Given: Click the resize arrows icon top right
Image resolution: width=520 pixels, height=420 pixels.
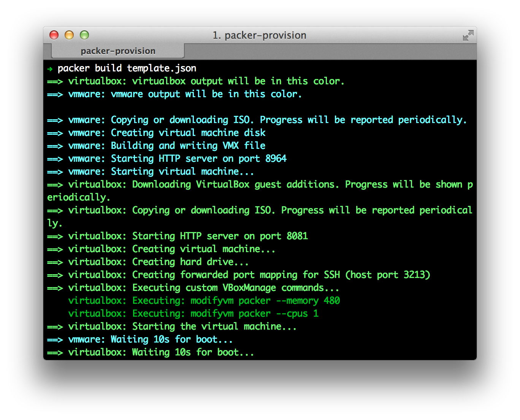Looking at the screenshot, I should [x=468, y=35].
